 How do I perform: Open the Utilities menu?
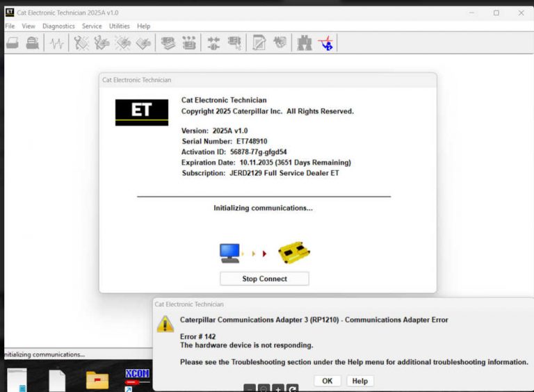point(119,26)
